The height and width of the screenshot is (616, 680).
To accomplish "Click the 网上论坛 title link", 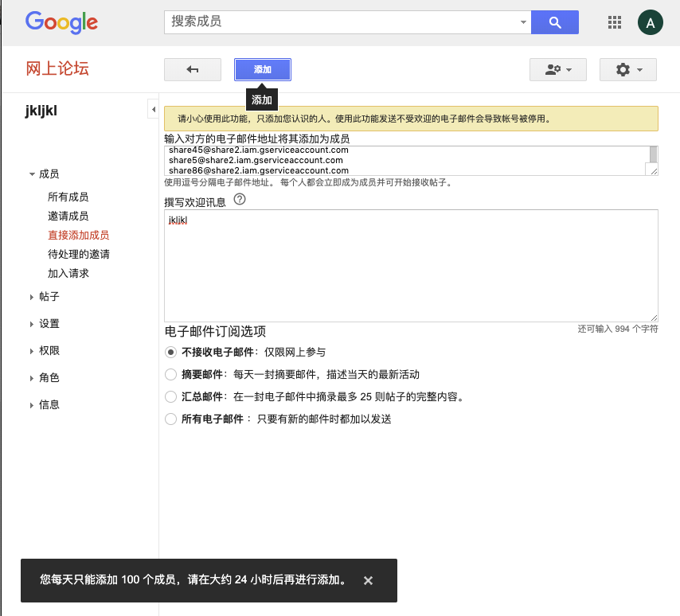I will 57,68.
